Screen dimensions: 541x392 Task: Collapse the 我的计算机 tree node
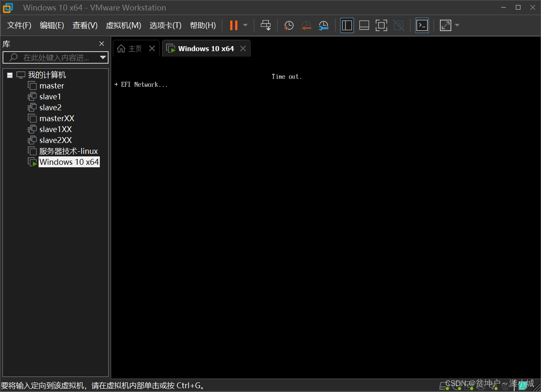click(x=10, y=75)
